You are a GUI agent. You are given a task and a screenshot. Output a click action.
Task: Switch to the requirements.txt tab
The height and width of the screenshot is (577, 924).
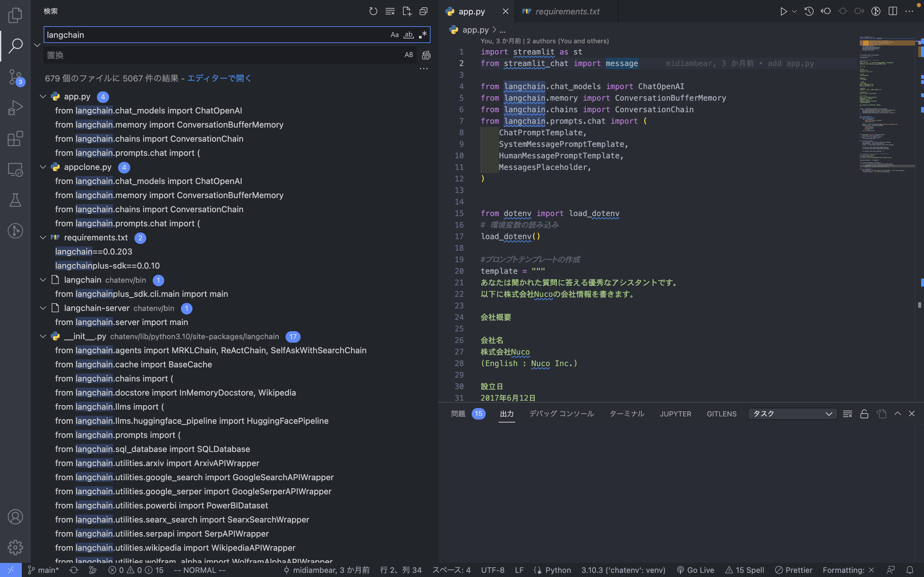(x=566, y=11)
